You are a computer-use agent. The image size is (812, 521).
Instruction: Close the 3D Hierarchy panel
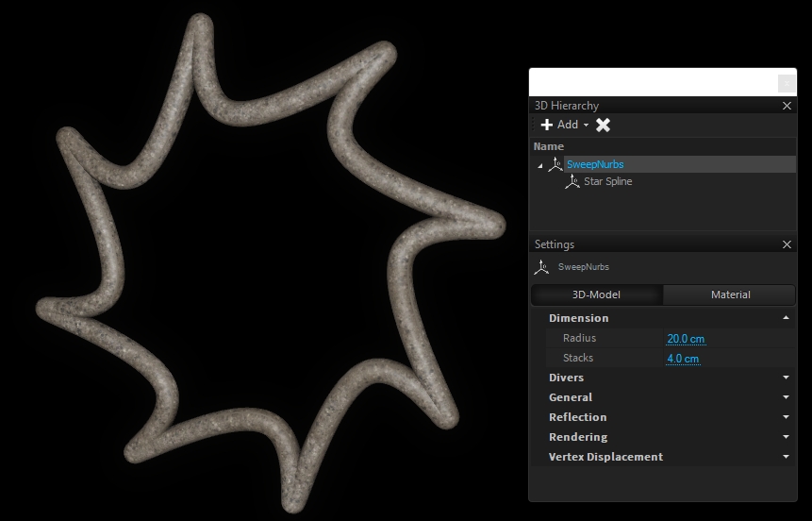(x=787, y=106)
